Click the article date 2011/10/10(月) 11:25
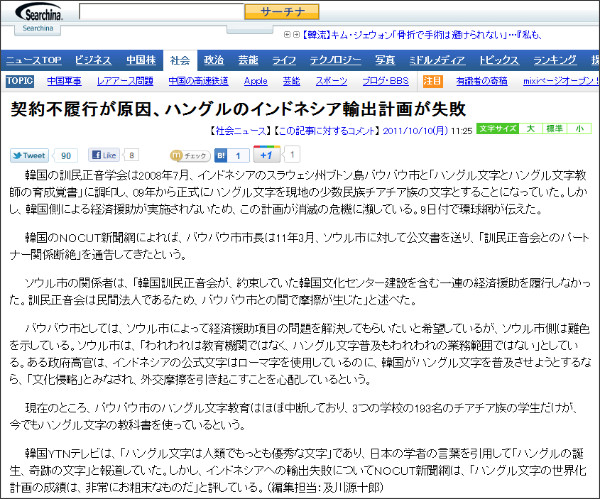The width and height of the screenshot is (600, 499). (427, 131)
